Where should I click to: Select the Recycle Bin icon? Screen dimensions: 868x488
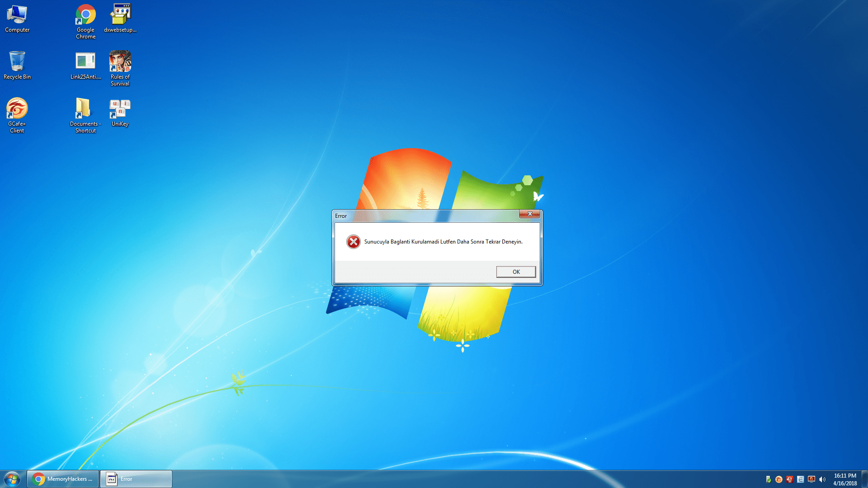(x=17, y=66)
